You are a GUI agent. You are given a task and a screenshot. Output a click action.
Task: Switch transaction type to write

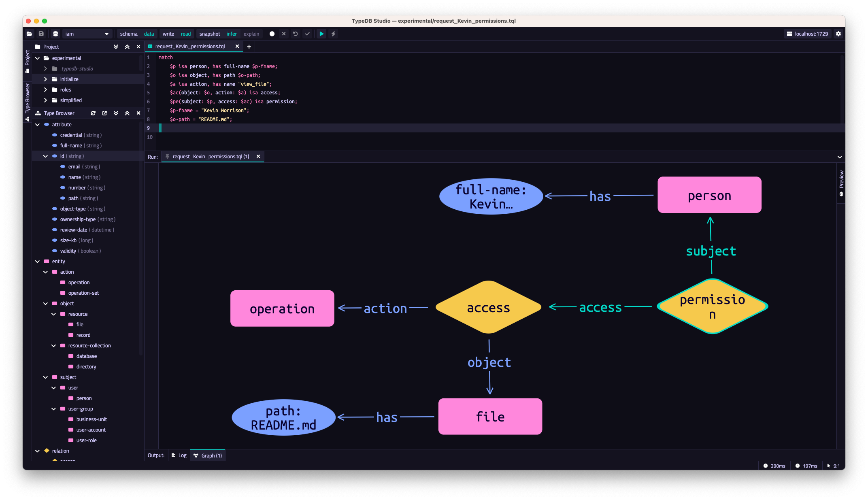pos(168,34)
